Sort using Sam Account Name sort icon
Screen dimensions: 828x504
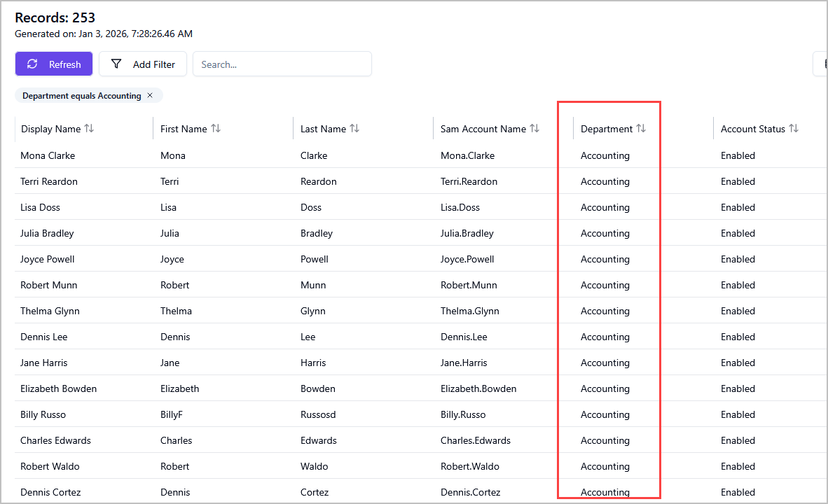[x=535, y=128]
